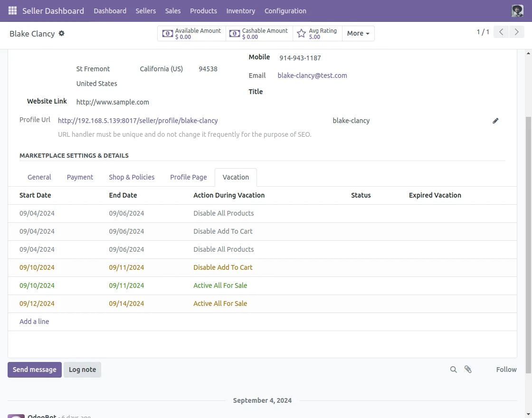Viewport: 532px width, 418px height.
Task: Go to the next record arrow
Action: pos(516,32)
